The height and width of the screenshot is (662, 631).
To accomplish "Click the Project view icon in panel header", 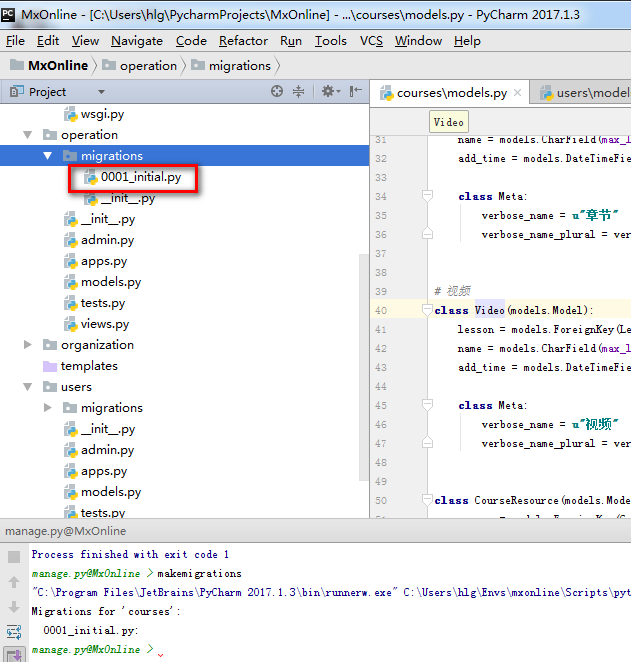I will tap(16, 91).
